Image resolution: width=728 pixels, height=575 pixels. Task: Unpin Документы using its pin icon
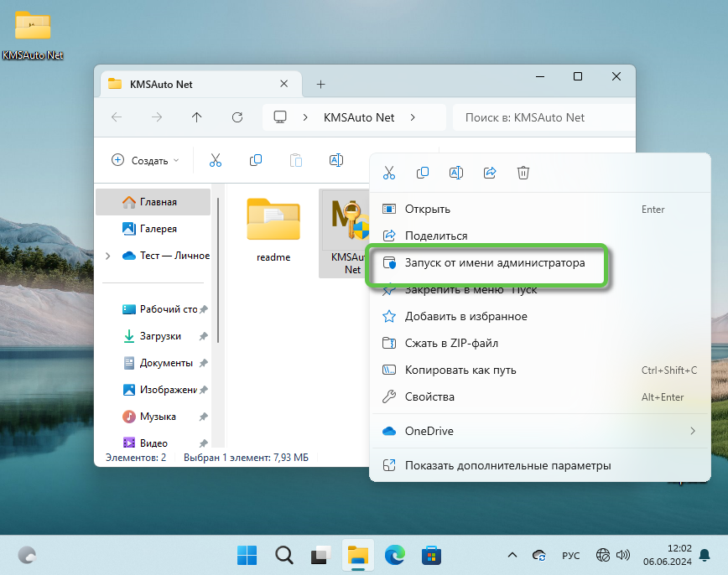point(203,364)
